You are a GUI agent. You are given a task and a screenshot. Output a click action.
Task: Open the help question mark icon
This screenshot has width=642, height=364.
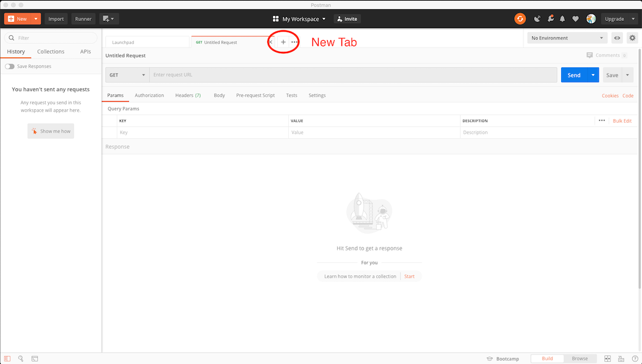635,358
